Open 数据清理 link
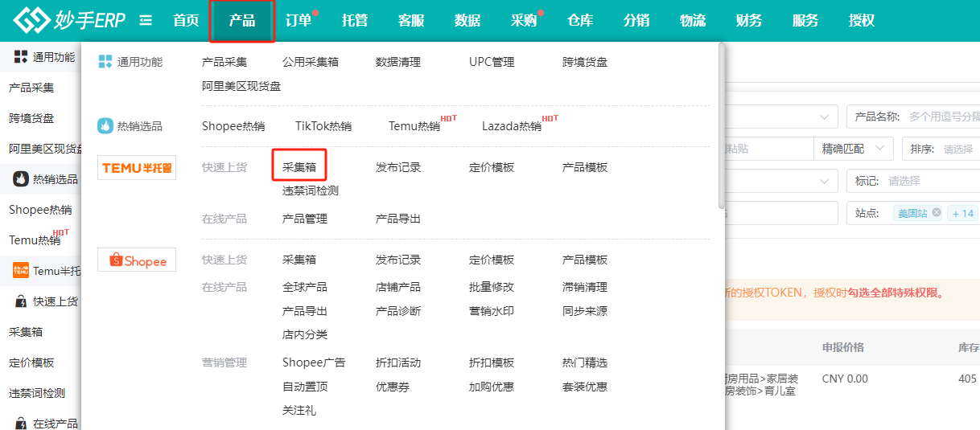This screenshot has height=430, width=980. (398, 62)
